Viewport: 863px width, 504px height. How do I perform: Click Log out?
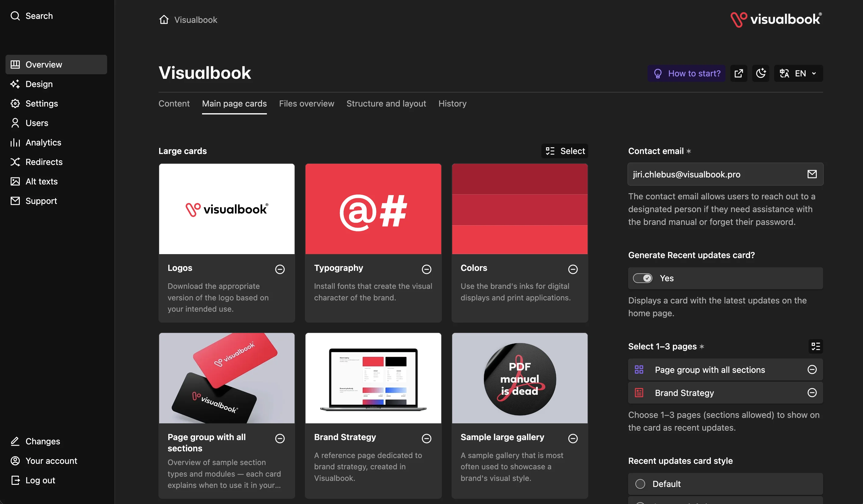(33, 480)
